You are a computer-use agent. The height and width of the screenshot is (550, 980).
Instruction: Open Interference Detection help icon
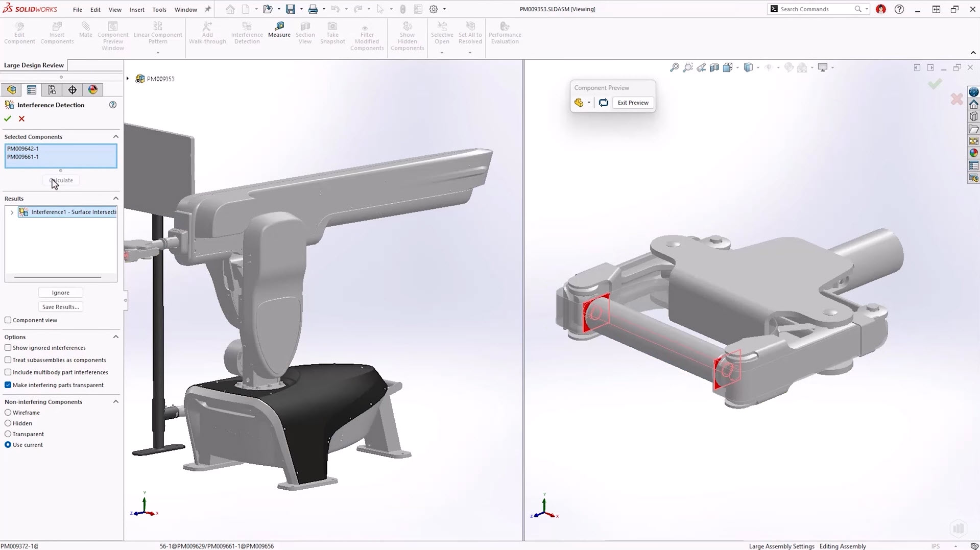(113, 105)
